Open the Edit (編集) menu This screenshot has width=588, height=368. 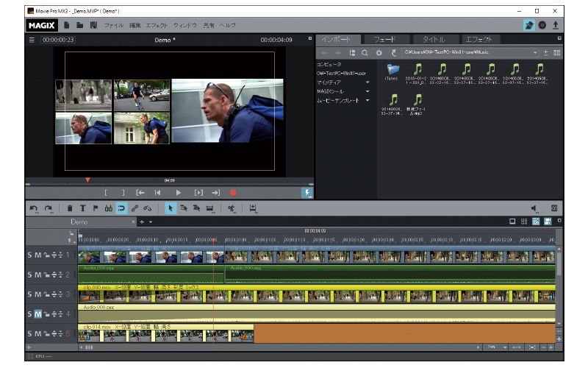point(135,26)
